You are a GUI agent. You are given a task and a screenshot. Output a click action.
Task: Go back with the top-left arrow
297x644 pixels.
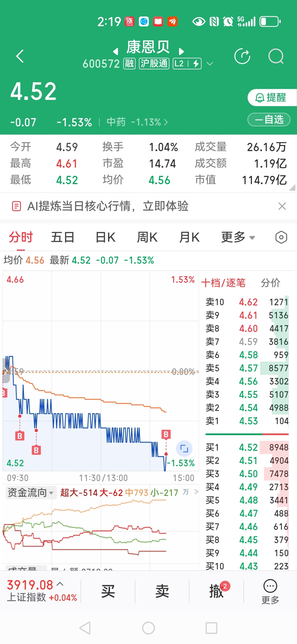click(x=20, y=56)
